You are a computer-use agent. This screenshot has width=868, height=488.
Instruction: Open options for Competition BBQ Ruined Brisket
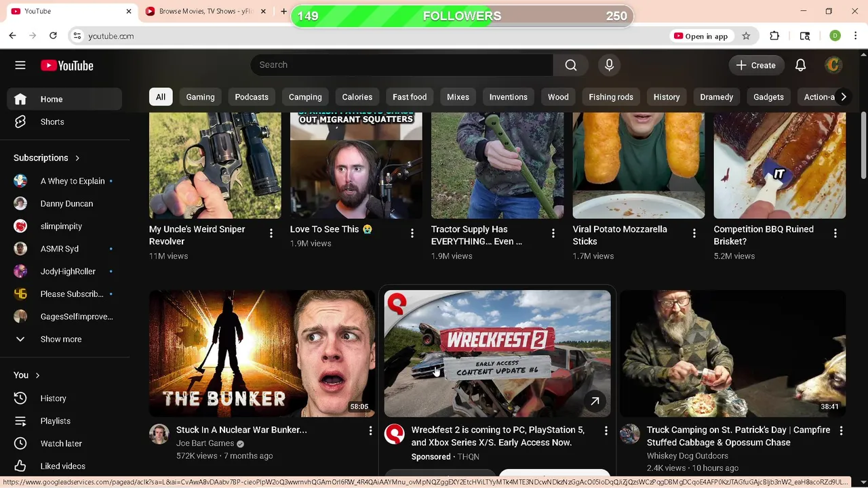[835, 233]
